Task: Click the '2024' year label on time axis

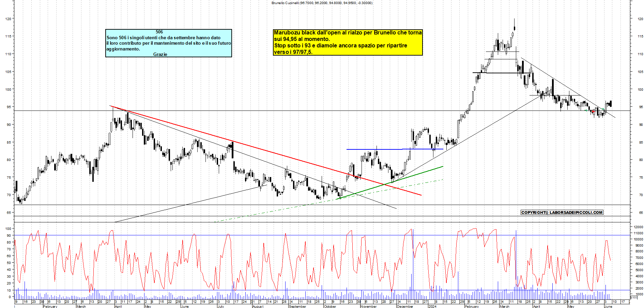Action: pos(432,306)
